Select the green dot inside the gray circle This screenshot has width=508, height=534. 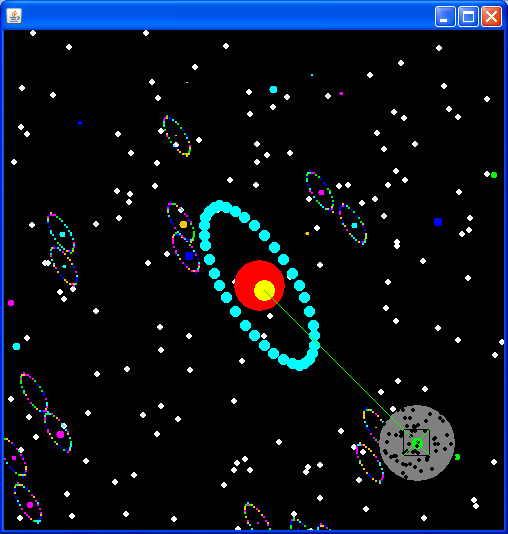point(417,443)
